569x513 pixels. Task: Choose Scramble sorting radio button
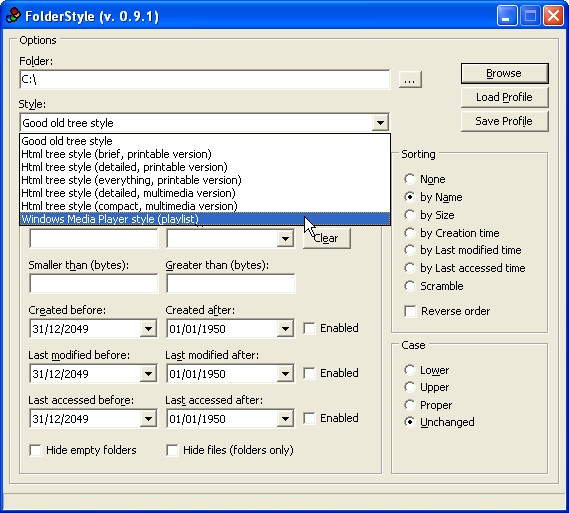coord(409,286)
